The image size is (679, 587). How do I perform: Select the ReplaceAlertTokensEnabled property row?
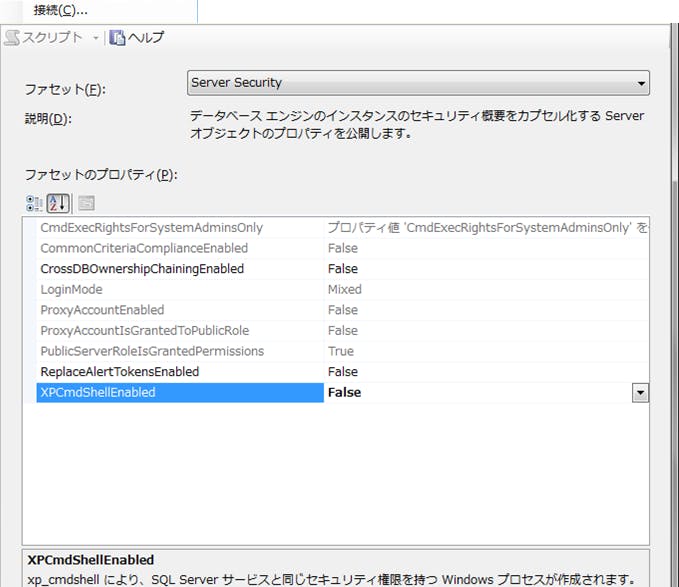click(119, 372)
